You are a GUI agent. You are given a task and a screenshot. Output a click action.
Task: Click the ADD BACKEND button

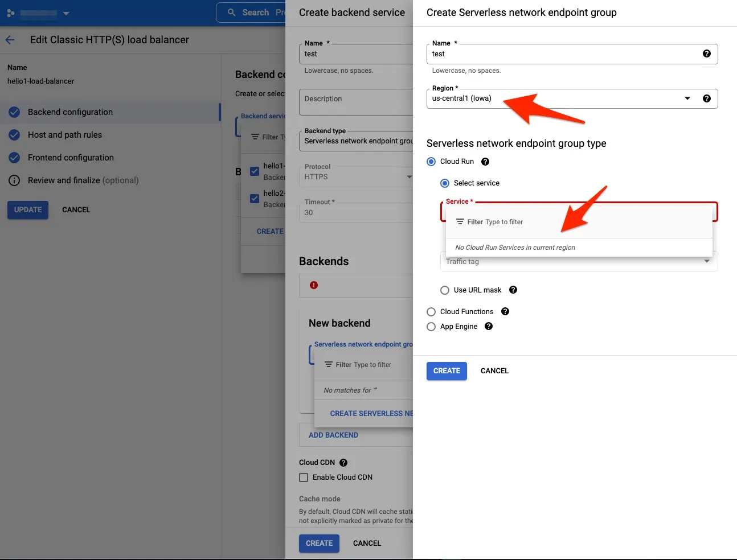tap(333, 435)
